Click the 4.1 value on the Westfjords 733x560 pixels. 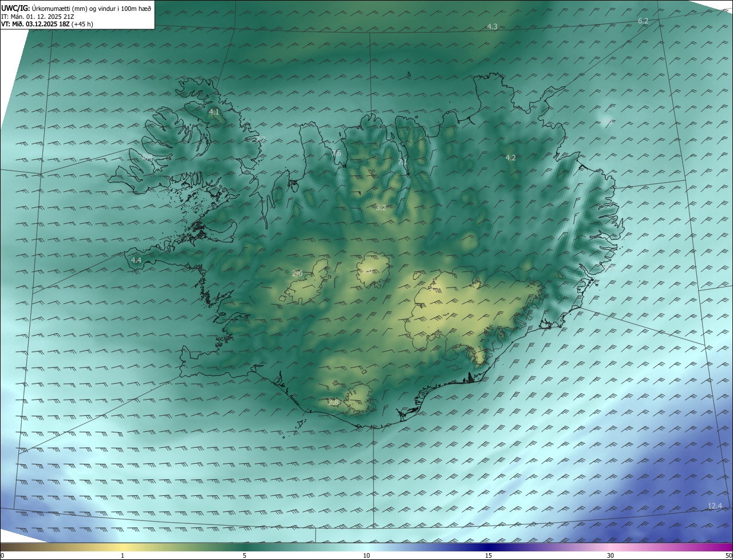tap(214, 112)
